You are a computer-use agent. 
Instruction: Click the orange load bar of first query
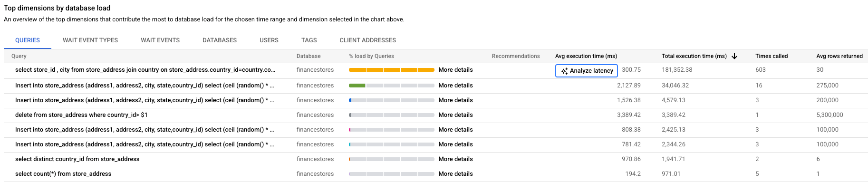[392, 70]
